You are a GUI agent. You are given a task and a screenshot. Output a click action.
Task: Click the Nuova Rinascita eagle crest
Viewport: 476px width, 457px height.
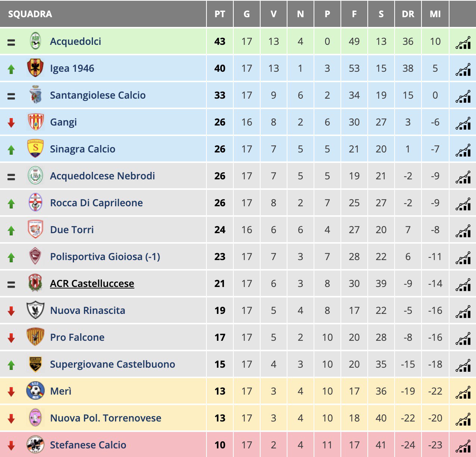(35, 310)
